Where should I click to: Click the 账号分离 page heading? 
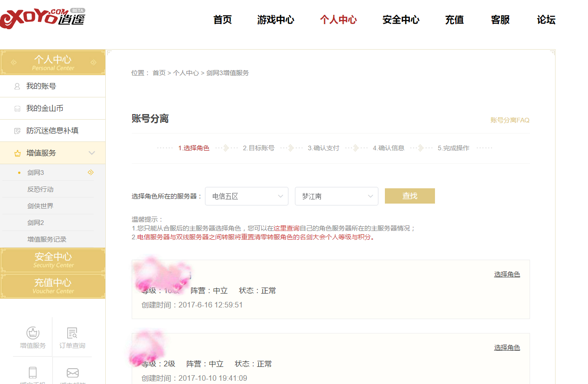pos(150,119)
